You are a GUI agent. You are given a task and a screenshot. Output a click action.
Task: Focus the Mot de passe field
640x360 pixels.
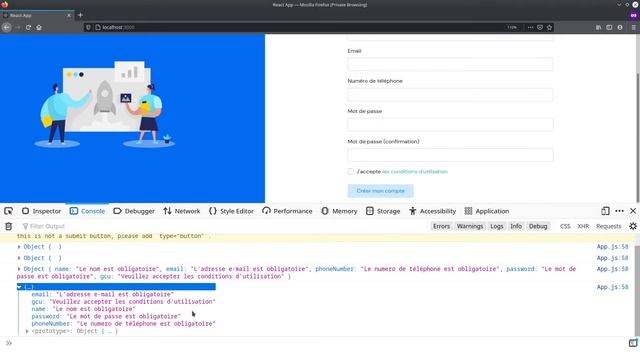pyautogui.click(x=450, y=125)
